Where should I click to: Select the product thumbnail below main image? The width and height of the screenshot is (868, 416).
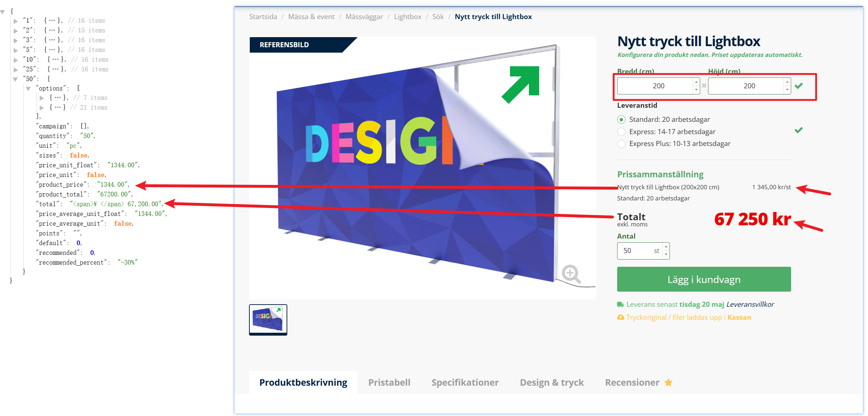tap(268, 319)
